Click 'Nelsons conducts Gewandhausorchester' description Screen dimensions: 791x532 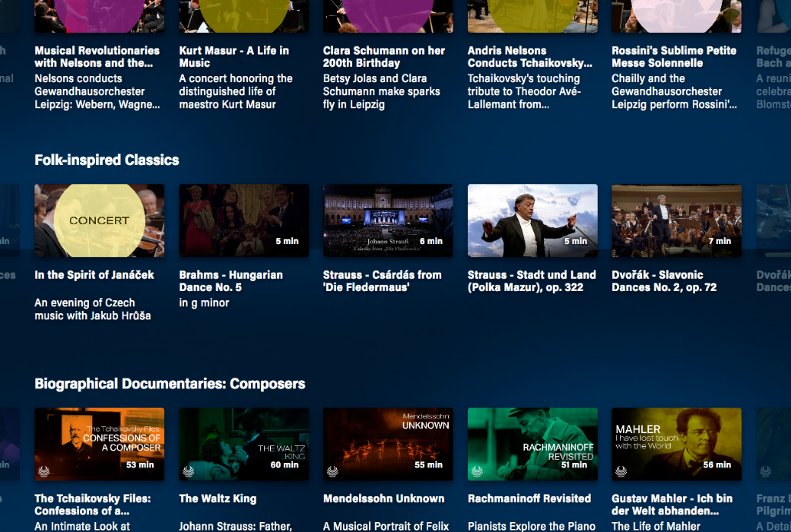pos(97,91)
